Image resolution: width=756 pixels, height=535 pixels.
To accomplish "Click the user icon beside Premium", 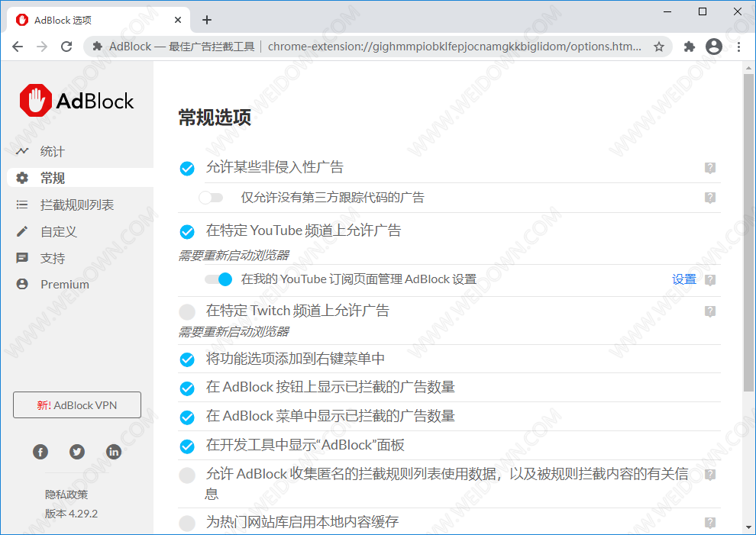I will coord(22,284).
